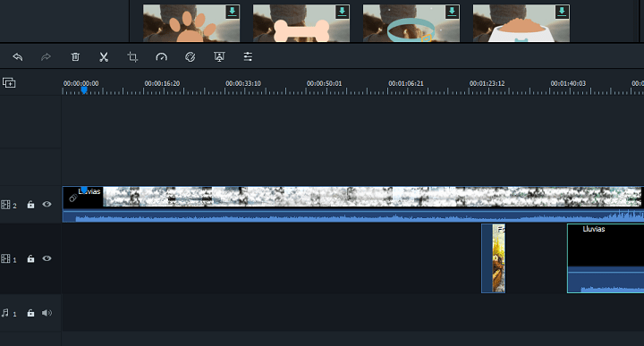
Task: Delete the selected clip with trash icon
Action: pos(75,56)
